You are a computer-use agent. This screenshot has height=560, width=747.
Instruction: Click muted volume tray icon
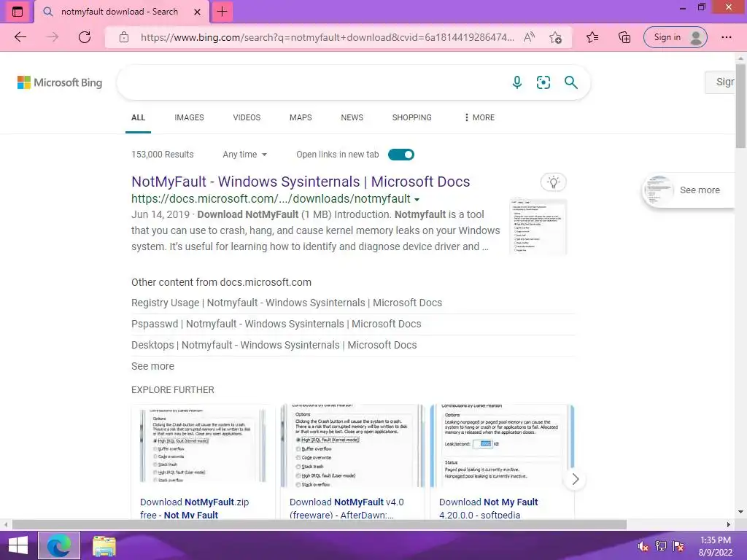(643, 546)
